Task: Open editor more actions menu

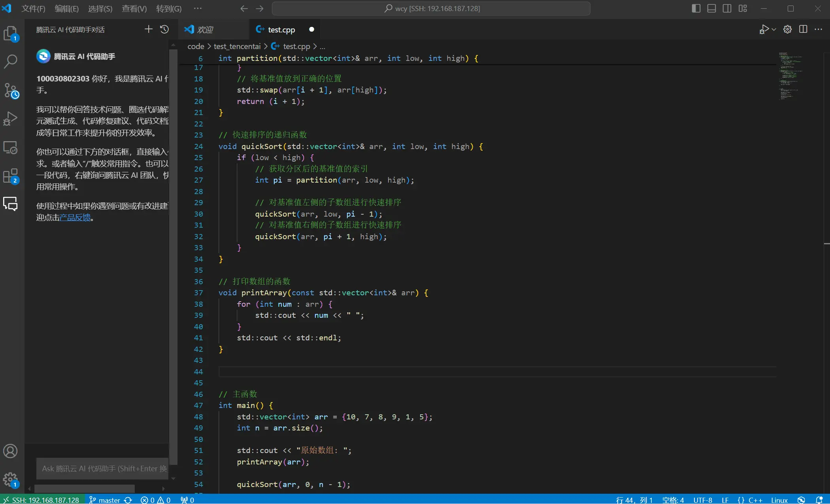Action: coord(818,29)
